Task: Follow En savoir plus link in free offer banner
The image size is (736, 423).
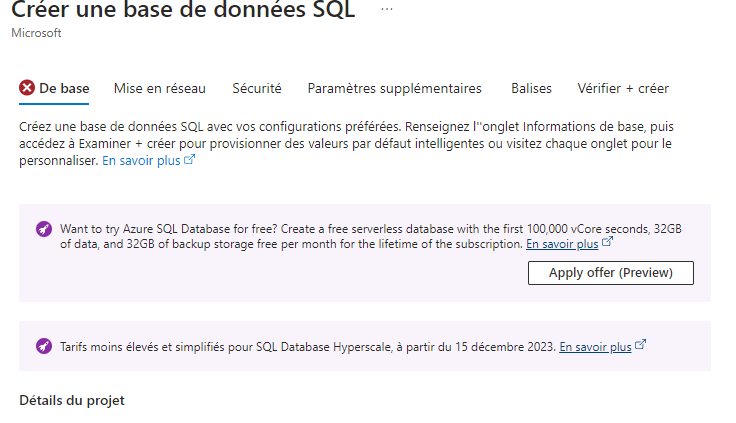Action: point(562,244)
